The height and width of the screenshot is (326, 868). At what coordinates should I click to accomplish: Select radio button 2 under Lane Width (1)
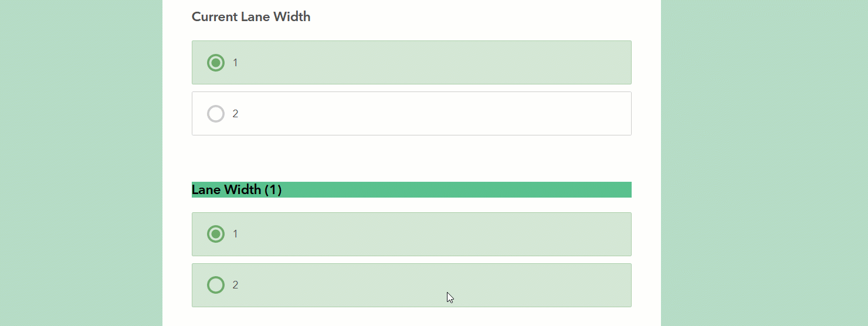216,285
